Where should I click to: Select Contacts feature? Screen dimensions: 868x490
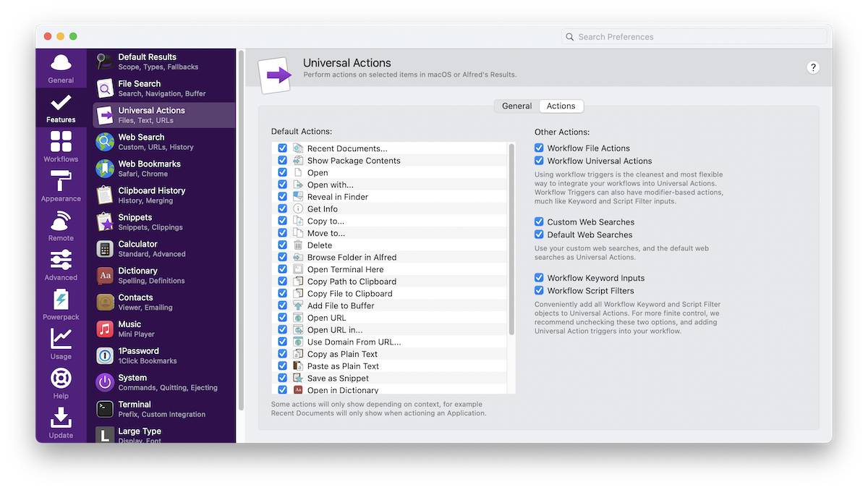[x=163, y=303]
